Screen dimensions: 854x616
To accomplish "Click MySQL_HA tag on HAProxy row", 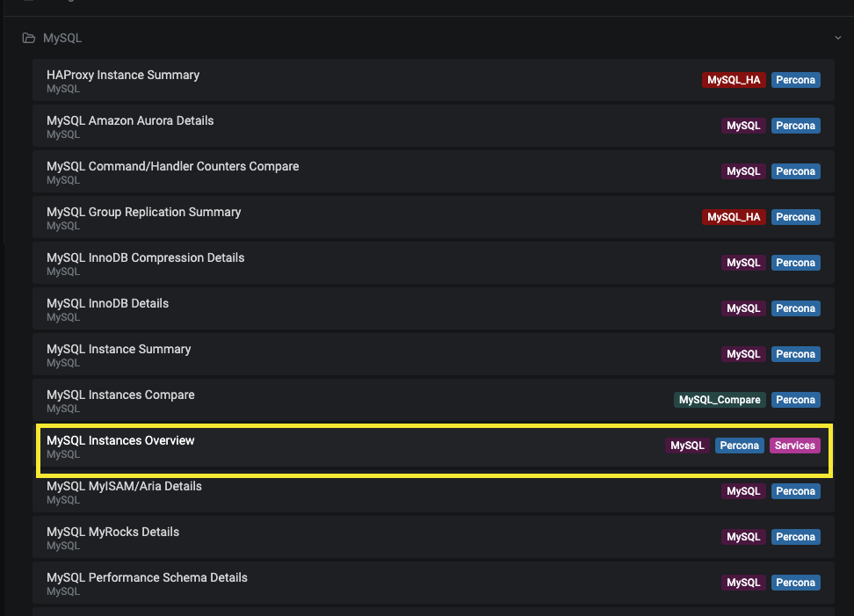I will [x=734, y=80].
